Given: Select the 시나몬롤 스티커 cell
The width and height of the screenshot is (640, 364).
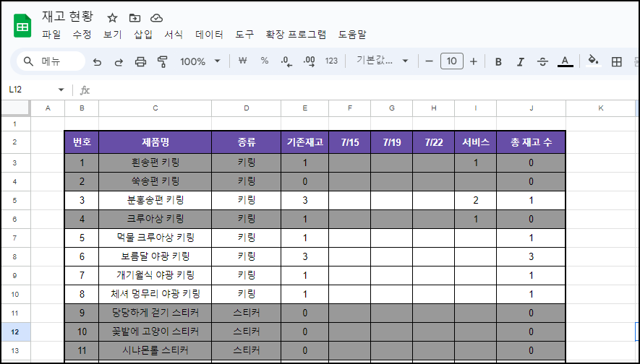Looking at the screenshot, I should click(155, 350).
